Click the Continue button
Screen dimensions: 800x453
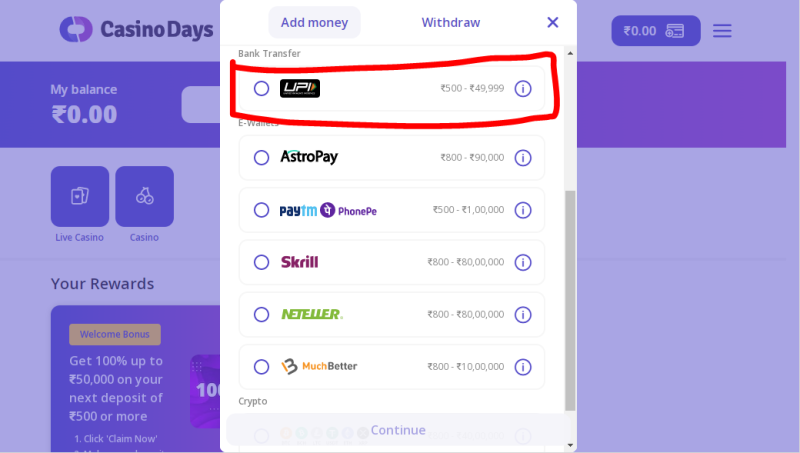coord(398,430)
